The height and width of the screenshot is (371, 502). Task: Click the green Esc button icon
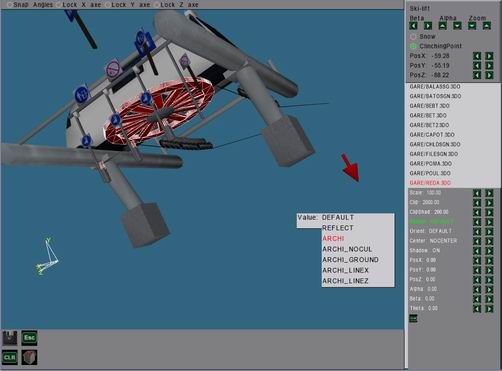[x=29, y=338]
